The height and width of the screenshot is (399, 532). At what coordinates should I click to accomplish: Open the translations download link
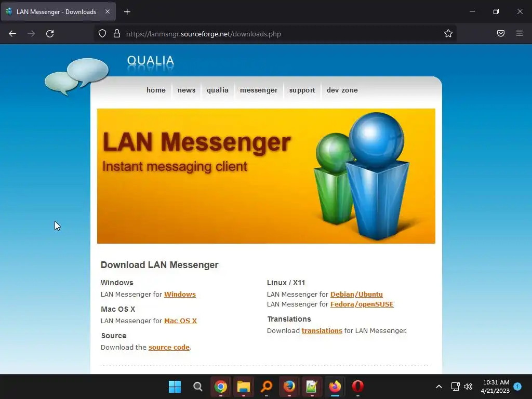(322, 331)
